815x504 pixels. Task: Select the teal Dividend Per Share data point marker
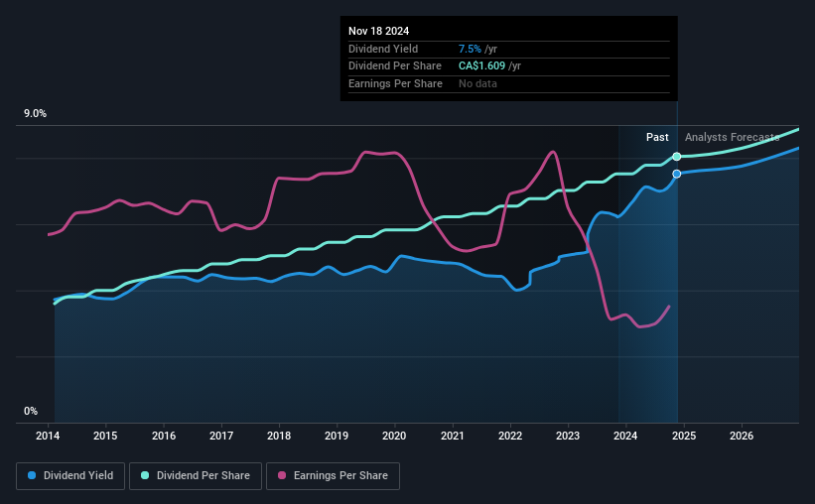(x=677, y=157)
